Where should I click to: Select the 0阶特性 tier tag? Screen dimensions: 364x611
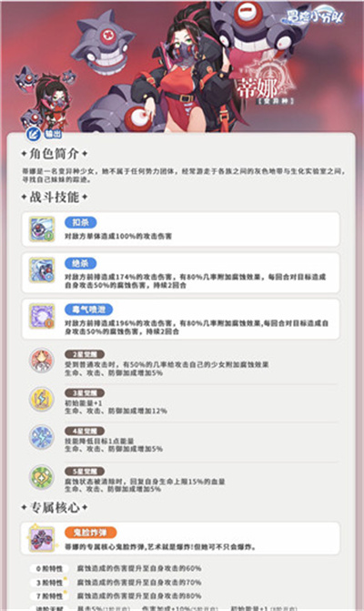49,569
